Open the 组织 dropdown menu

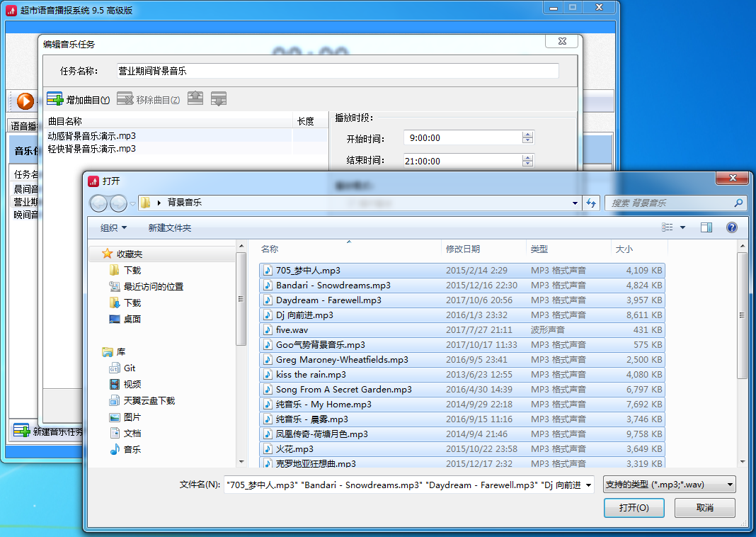(x=113, y=227)
